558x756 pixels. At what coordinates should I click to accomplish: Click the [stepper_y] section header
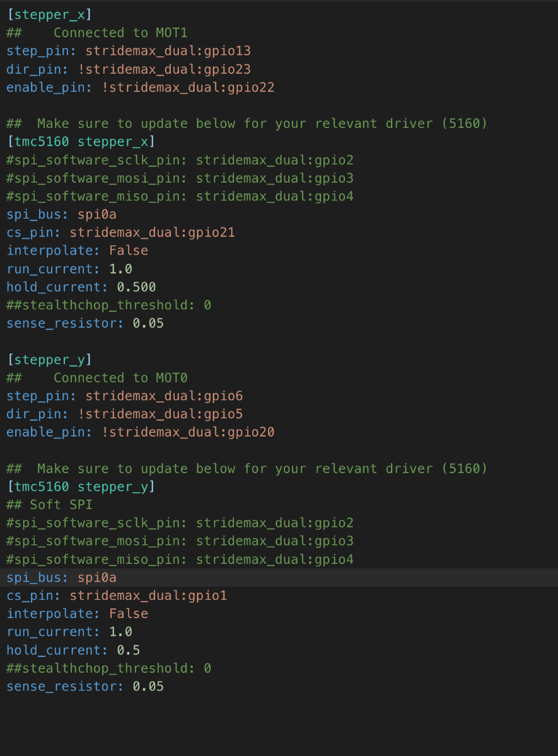(x=49, y=360)
